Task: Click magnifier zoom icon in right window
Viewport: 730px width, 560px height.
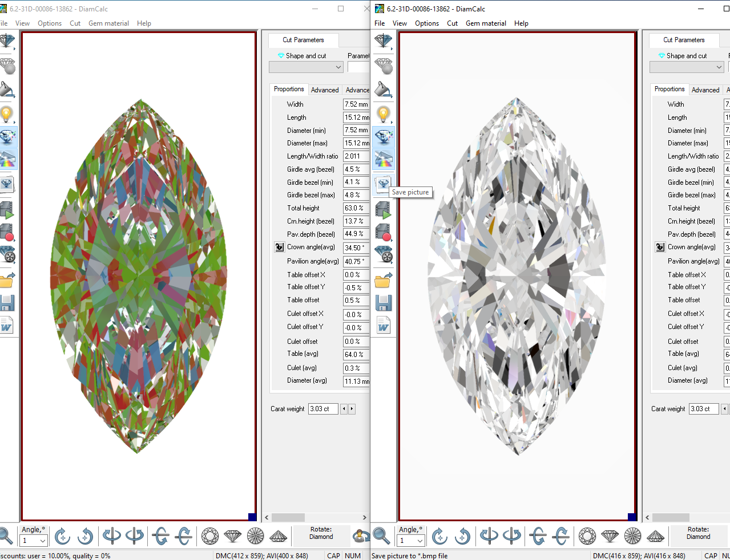Action: (x=381, y=536)
